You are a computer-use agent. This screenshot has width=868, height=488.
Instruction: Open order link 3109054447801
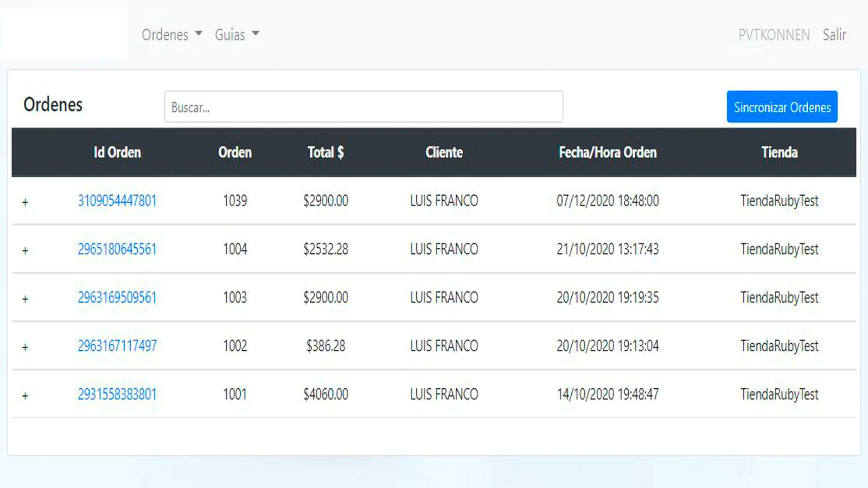[117, 201]
